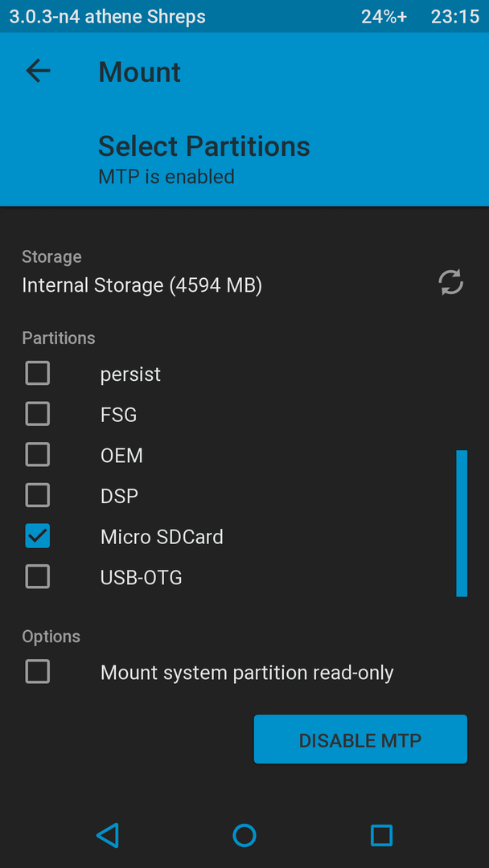The image size is (489, 868).
Task: Tap the battery percentage in the status bar
Action: (384, 17)
